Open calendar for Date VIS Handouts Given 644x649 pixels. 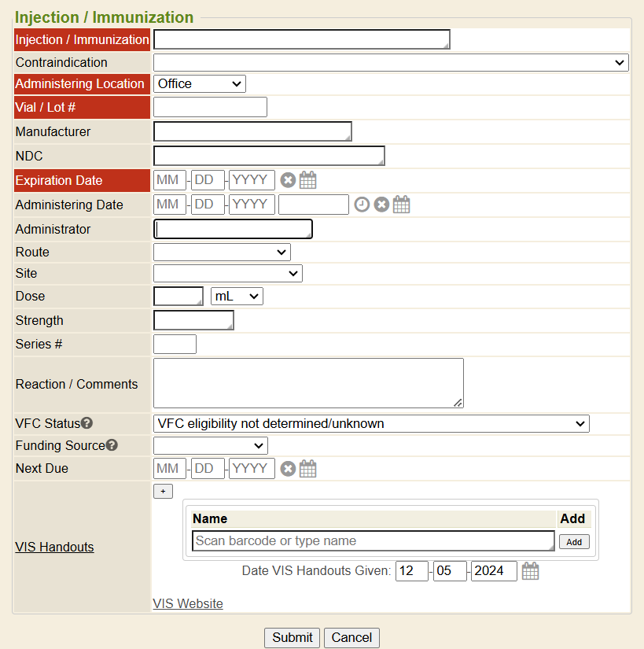click(531, 571)
